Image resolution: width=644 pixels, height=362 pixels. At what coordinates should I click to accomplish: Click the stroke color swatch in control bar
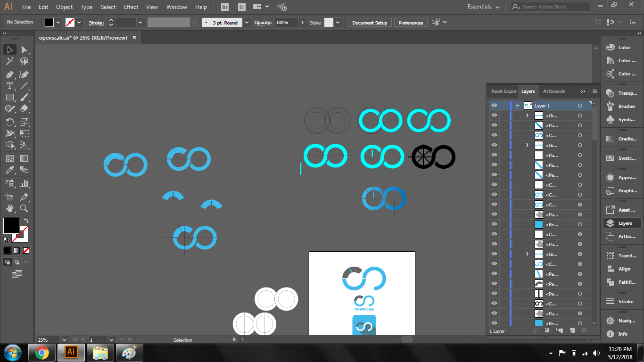pos(70,22)
